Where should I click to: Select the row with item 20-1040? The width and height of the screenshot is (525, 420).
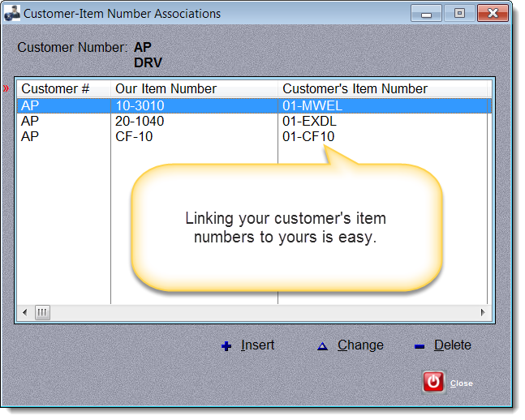coord(140,121)
